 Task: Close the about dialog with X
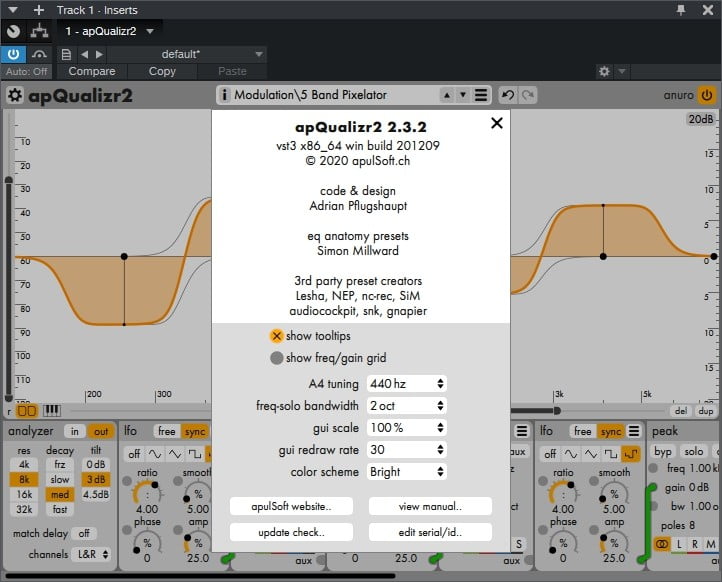tap(497, 123)
